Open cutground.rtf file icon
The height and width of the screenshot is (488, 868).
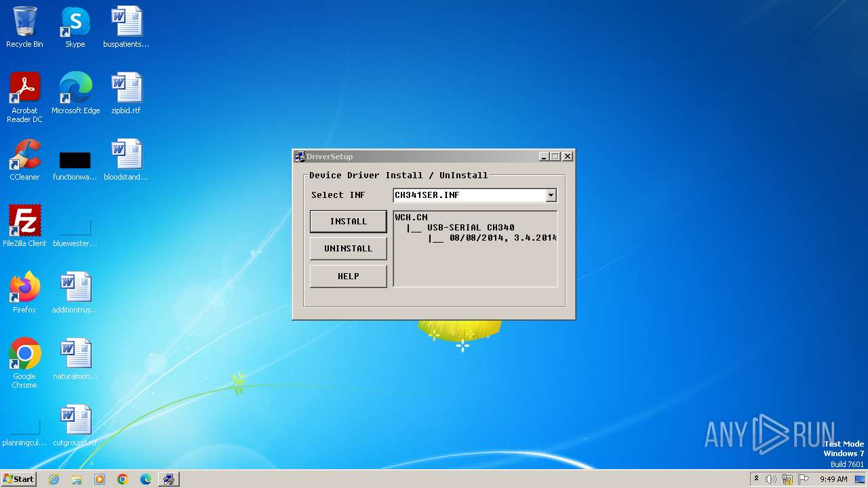(75, 426)
